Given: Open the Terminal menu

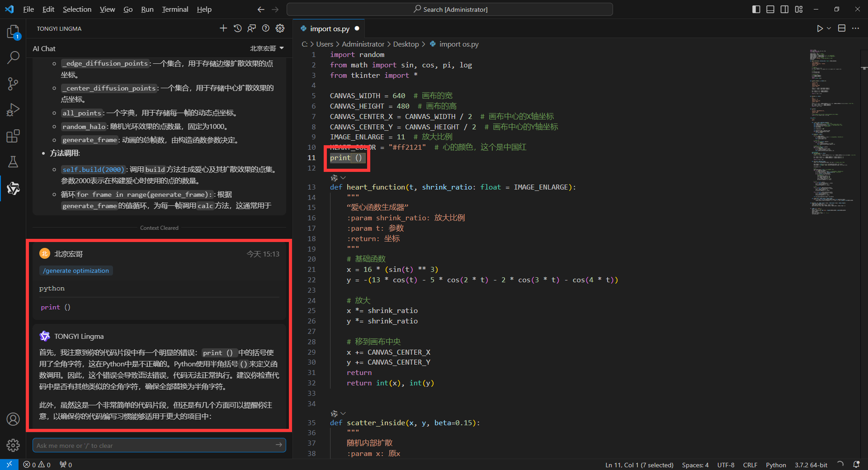Looking at the screenshot, I should coord(175,9).
